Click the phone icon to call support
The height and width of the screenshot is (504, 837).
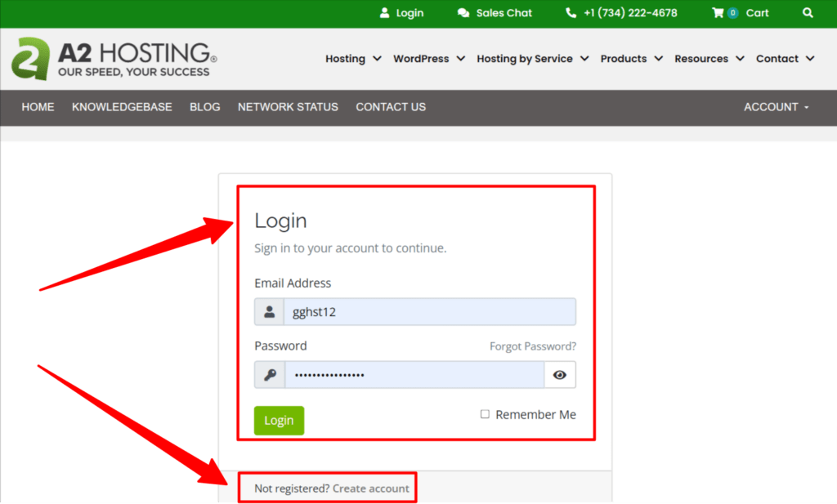(570, 13)
